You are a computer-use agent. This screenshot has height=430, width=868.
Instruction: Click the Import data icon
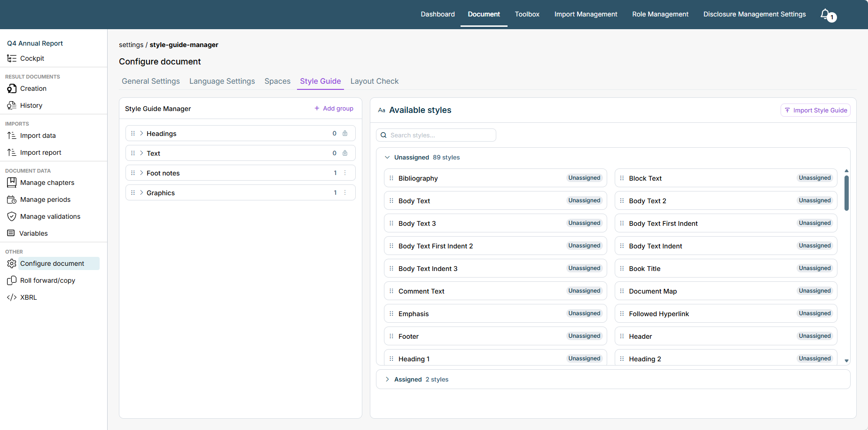12,135
